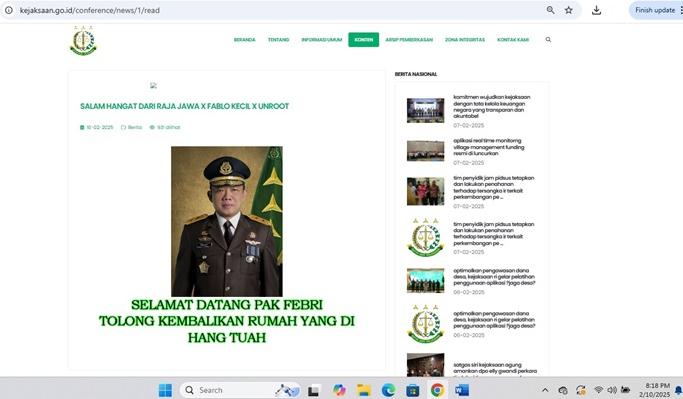Open the TENTANG menu item

coord(278,40)
